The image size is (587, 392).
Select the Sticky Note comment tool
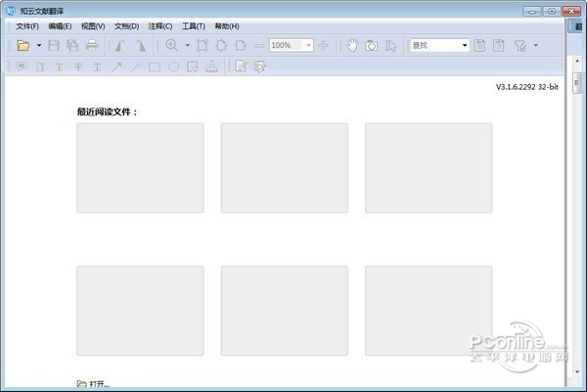(x=22, y=66)
